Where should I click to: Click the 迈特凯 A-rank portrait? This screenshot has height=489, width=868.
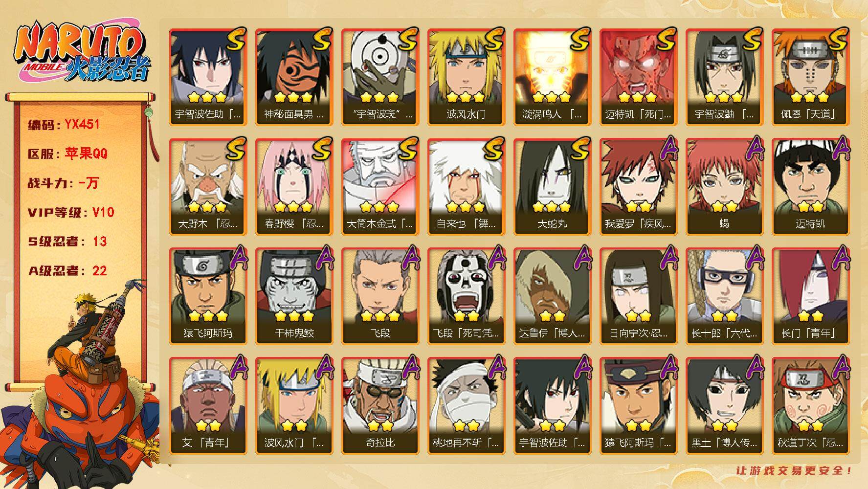coord(810,186)
